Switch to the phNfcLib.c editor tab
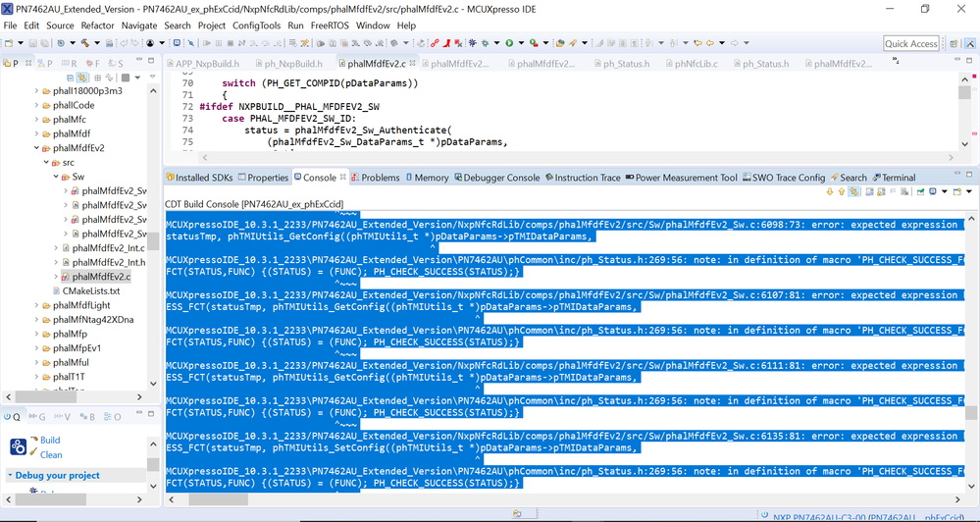980x522 pixels. point(692,64)
